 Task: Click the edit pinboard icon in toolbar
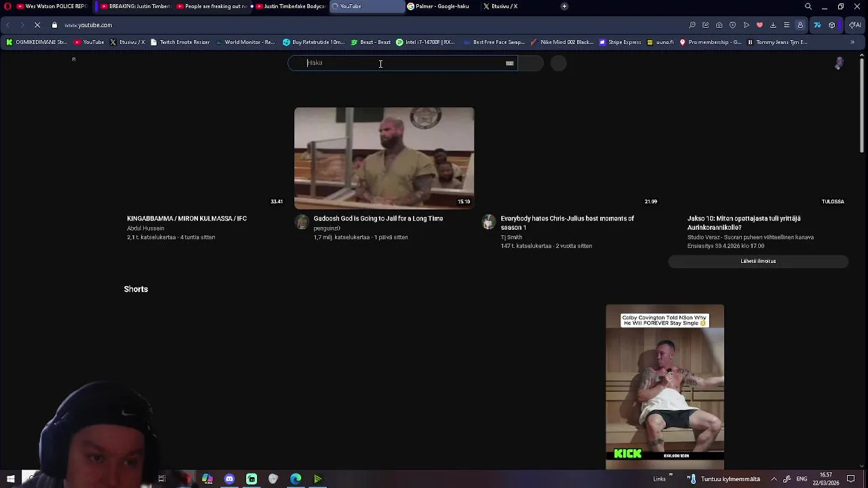click(x=705, y=25)
